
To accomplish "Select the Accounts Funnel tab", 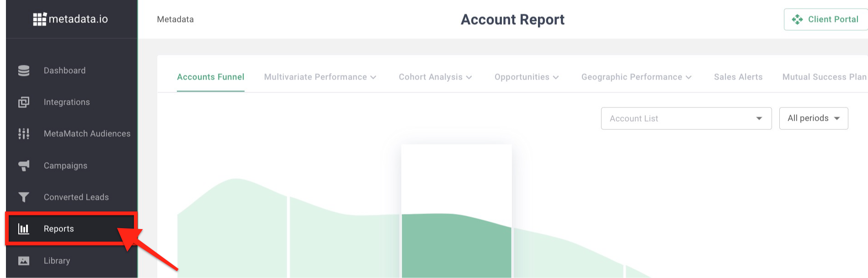I will tap(211, 77).
